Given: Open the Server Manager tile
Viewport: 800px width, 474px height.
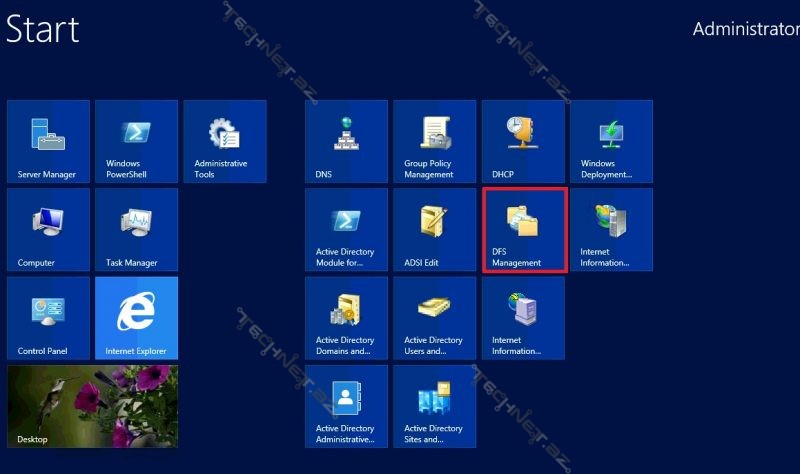Looking at the screenshot, I should [48, 141].
